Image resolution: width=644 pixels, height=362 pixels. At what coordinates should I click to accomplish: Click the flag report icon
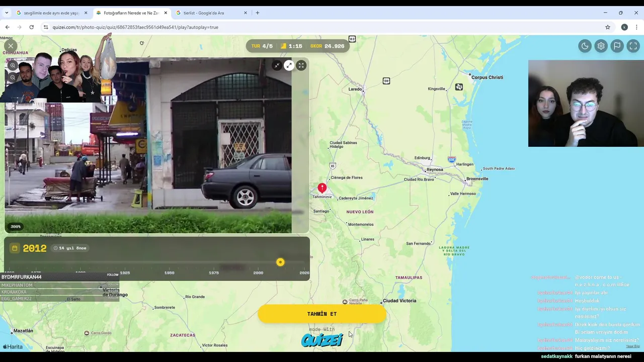[617, 46]
